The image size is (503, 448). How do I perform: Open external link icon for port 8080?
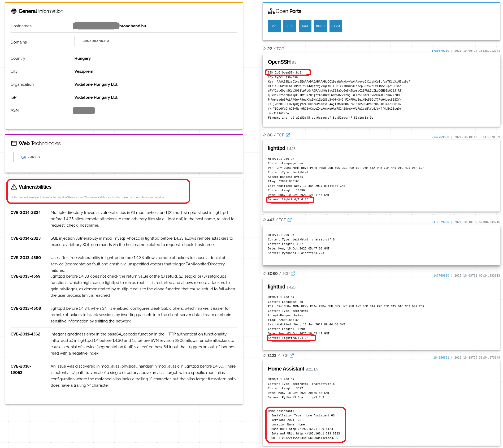pyautogui.click(x=293, y=273)
